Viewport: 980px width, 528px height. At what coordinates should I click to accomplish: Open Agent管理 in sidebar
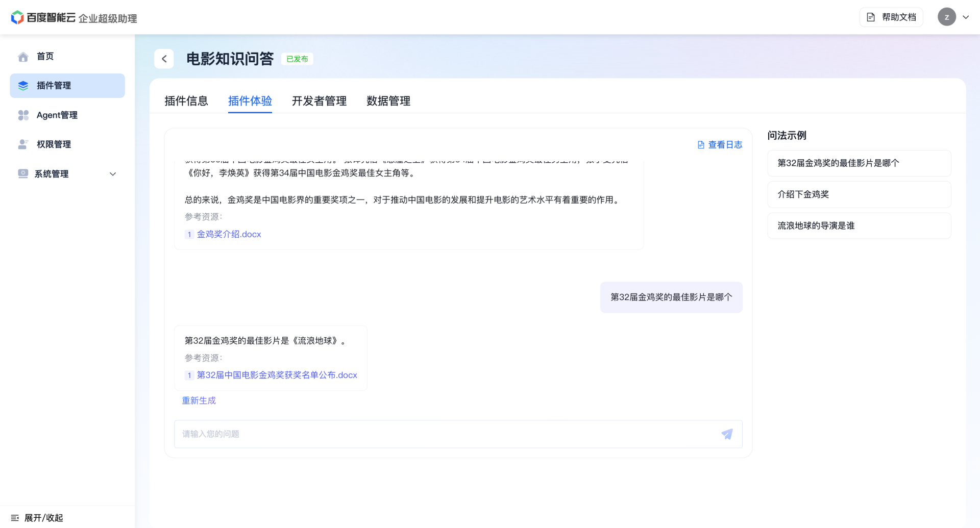pyautogui.click(x=67, y=115)
